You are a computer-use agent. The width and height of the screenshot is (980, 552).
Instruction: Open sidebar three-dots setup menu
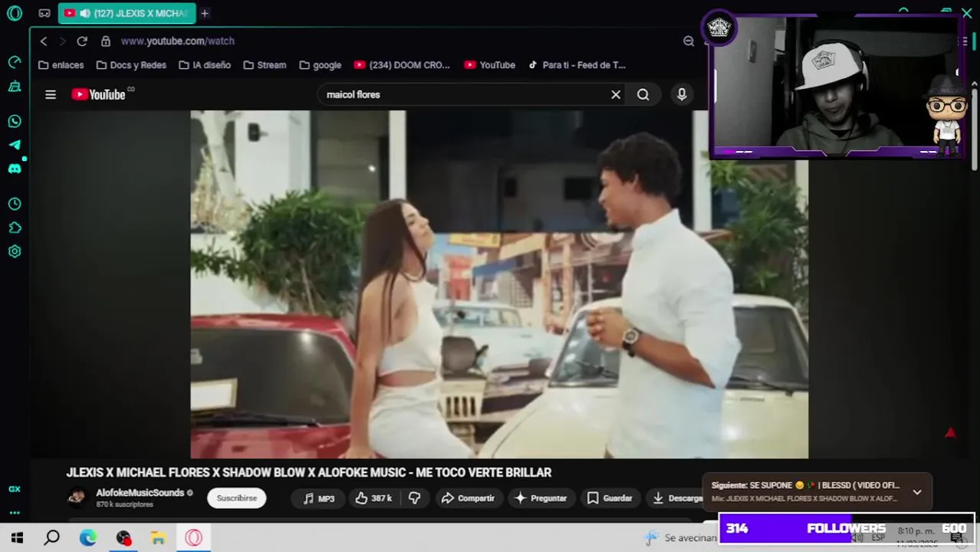[15, 513]
